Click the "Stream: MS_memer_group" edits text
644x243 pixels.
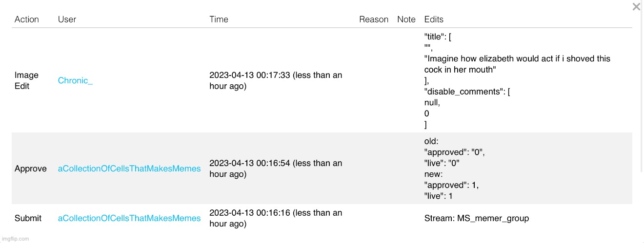point(476,218)
